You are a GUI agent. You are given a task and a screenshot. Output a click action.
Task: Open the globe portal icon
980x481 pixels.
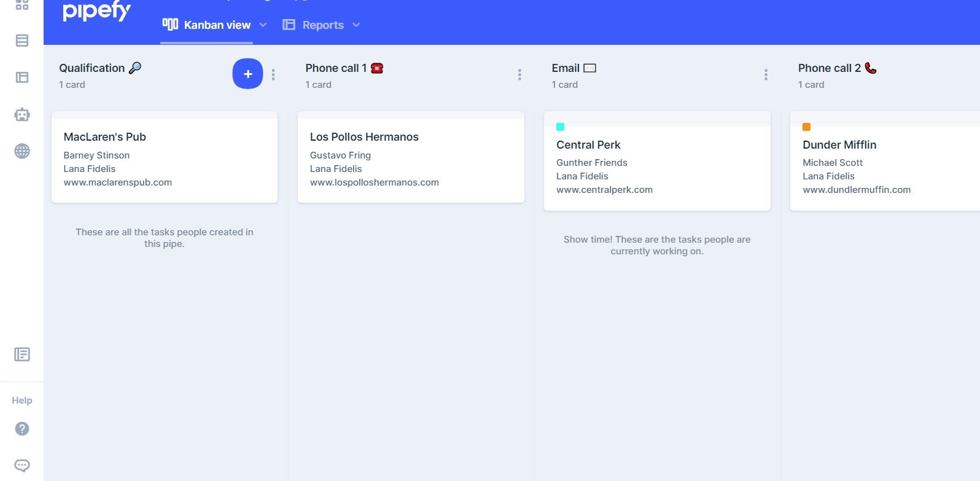pos(22,151)
